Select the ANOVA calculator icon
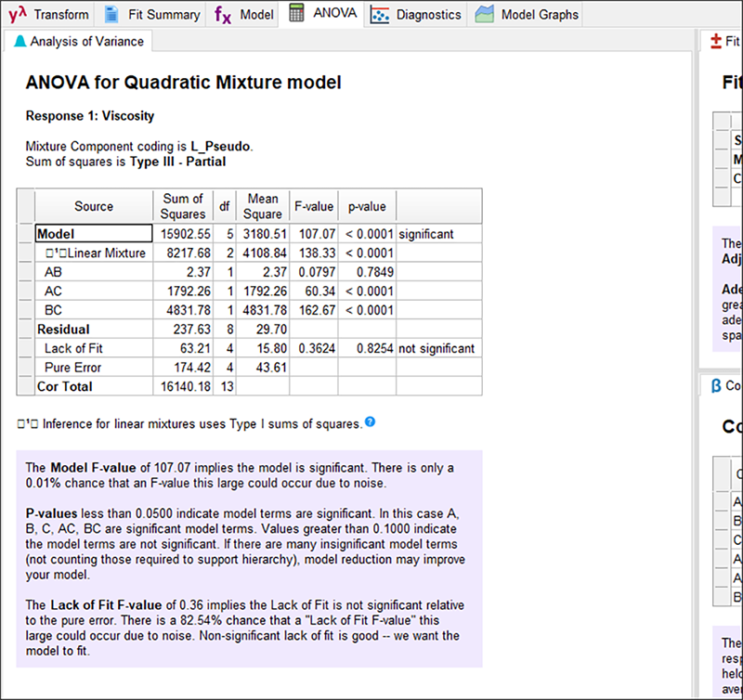Screen dimensions: 743x700 click(x=297, y=14)
